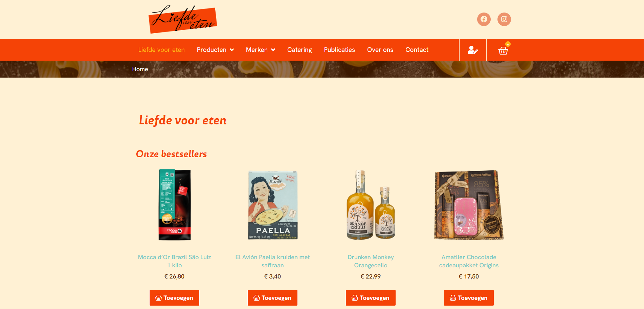Add Drunken Monkey Orangecello with Toevoegen
Screen dimensions: 644x309
point(371,298)
